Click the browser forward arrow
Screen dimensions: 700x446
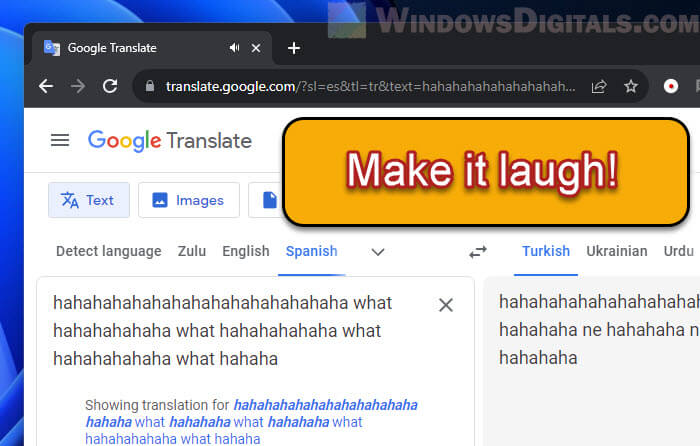78,86
